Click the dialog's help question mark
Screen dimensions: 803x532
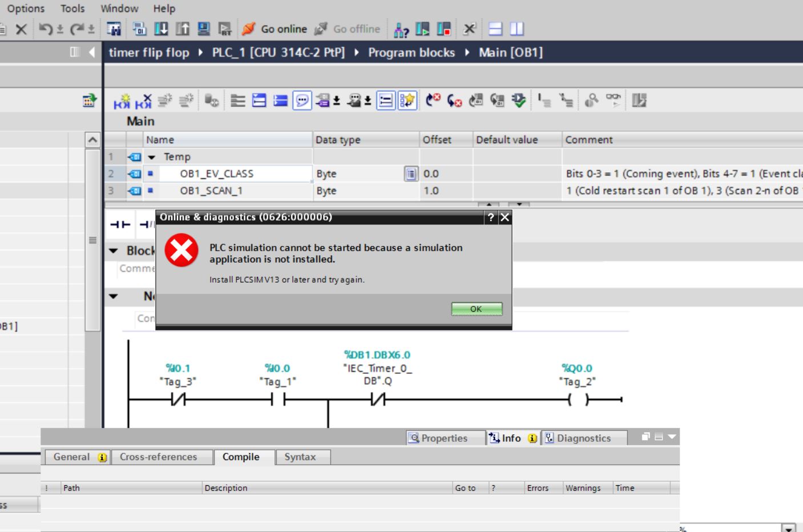(490, 217)
